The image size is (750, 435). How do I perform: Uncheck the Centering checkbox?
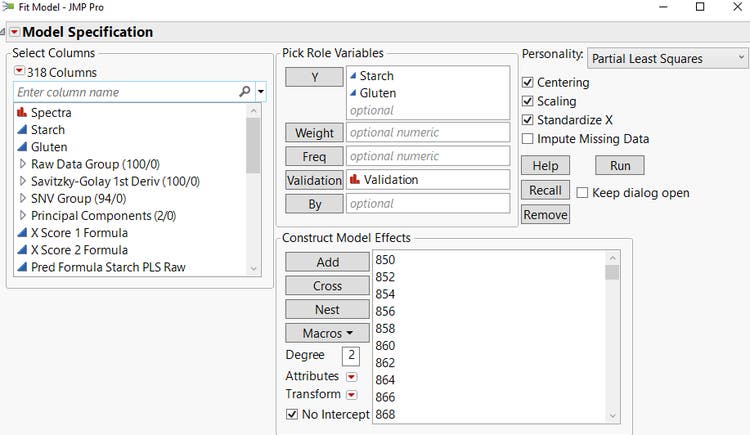pos(528,83)
